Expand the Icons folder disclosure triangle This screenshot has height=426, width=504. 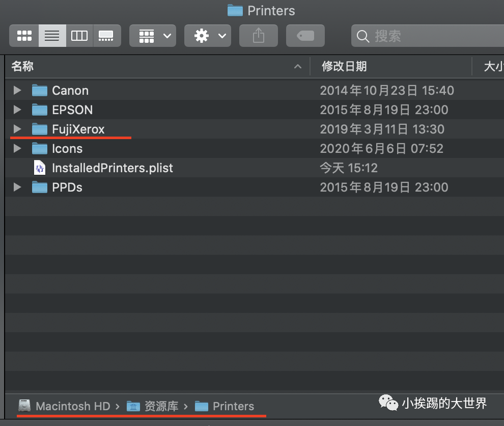pos(17,148)
